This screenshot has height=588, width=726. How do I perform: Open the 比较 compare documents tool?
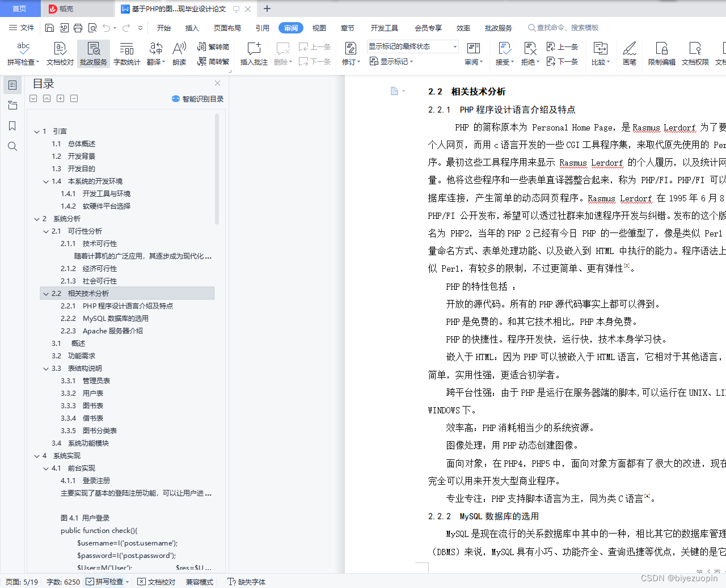pyautogui.click(x=601, y=54)
